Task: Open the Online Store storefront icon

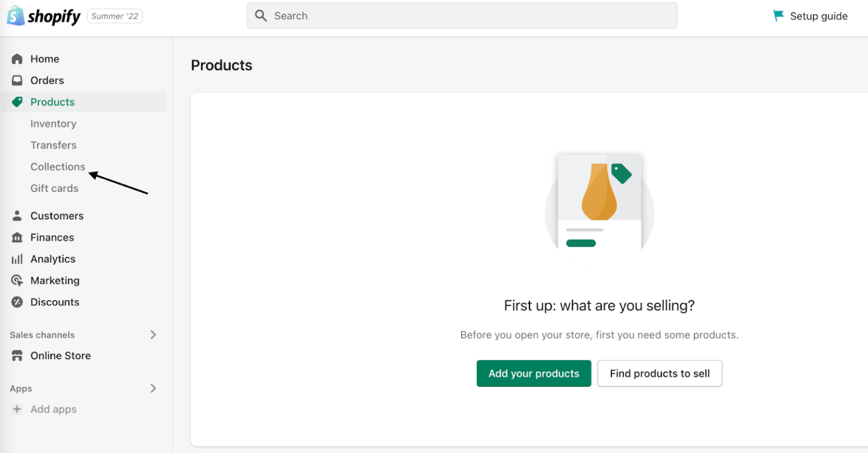Action: (x=17, y=355)
